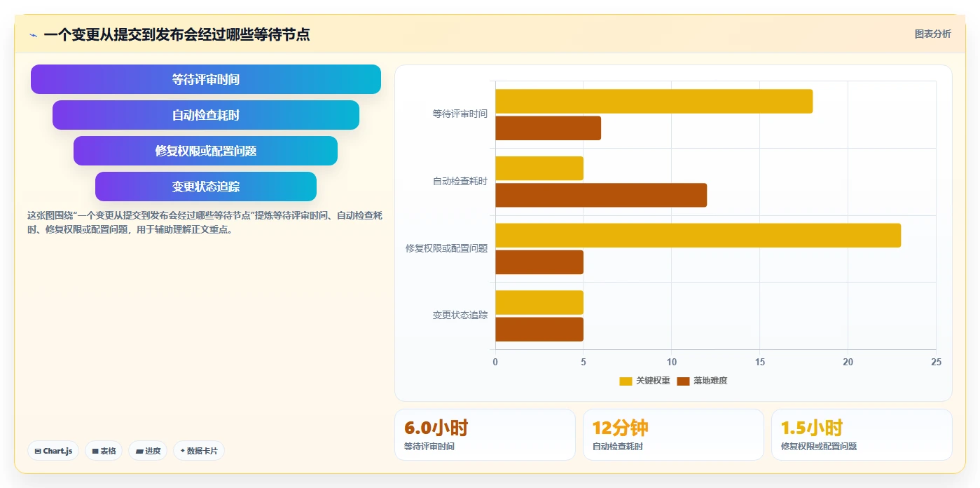Screen dimensions: 980x488
Task: Select the 等待评审时间 funnel bar
Action: [x=206, y=79]
